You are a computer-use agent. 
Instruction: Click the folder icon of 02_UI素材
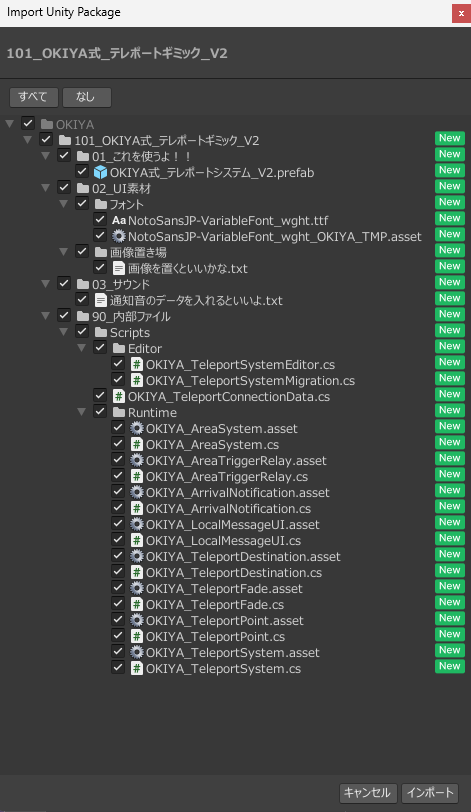tap(83, 188)
